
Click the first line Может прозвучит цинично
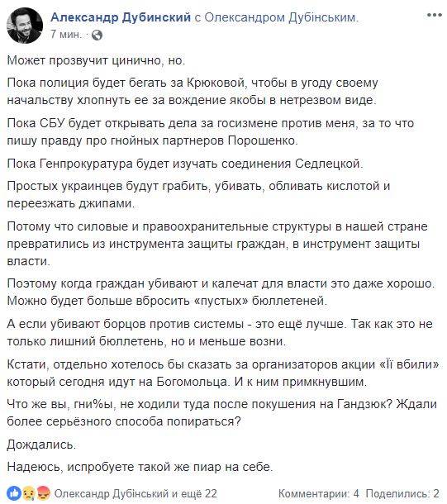coord(96,60)
